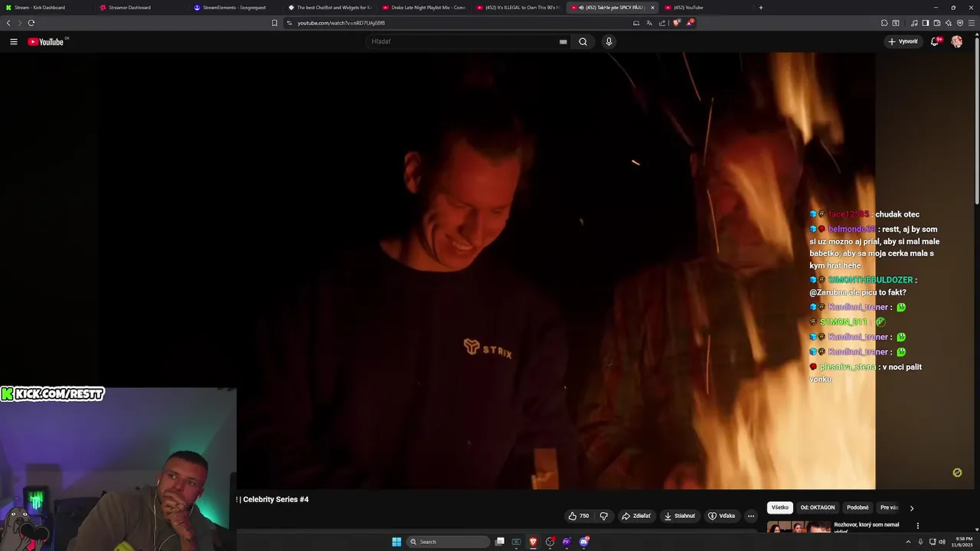Open the on-screen keyboard icon in the search box

click(x=563, y=41)
